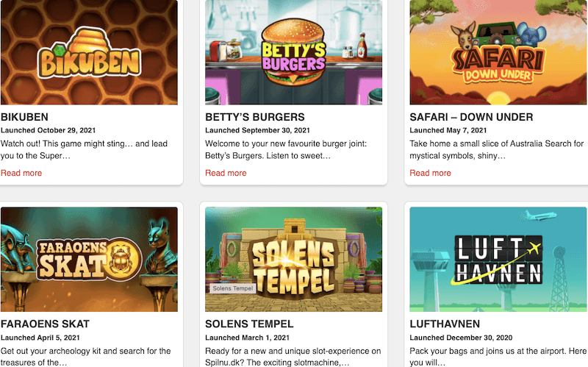588x367 pixels.
Task: Click Read more under Betty's Burgers
Action: 226,173
